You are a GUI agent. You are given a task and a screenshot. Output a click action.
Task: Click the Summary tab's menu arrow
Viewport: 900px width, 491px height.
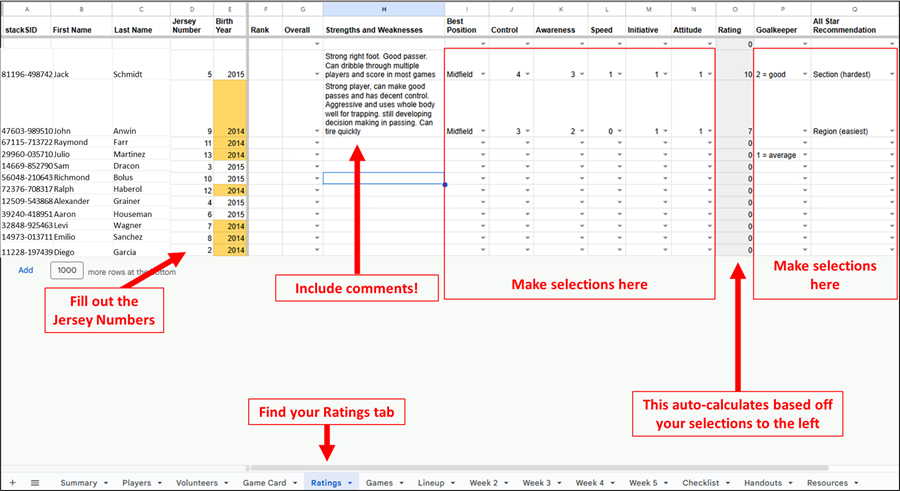106,483
